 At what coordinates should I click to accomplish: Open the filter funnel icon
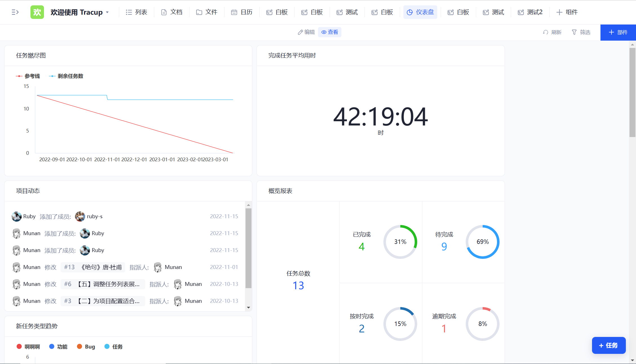coord(574,32)
